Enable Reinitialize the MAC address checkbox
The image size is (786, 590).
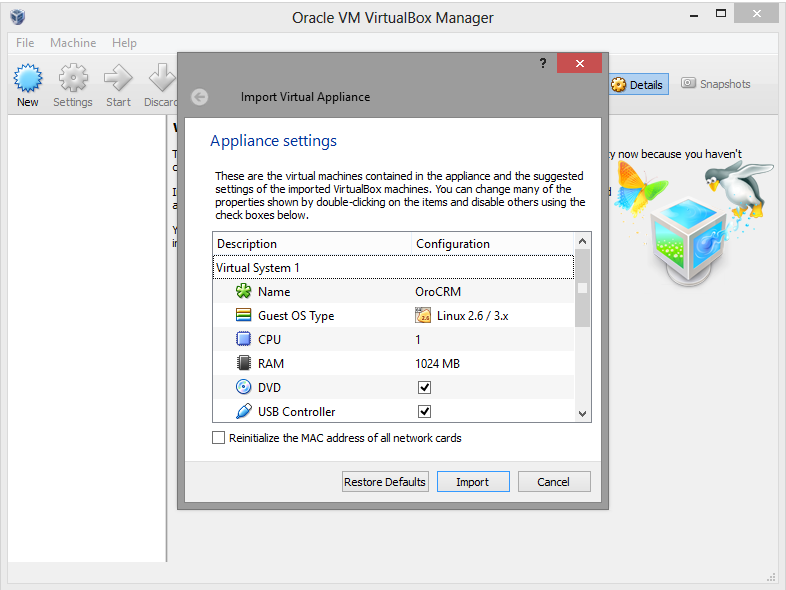point(219,438)
